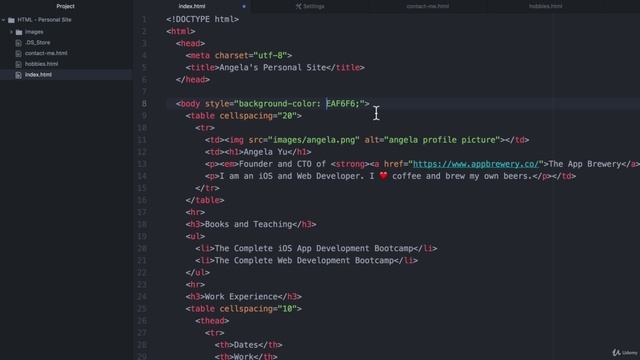Select index.html in the project tree
Viewport: 640px width, 360px height.
38,75
